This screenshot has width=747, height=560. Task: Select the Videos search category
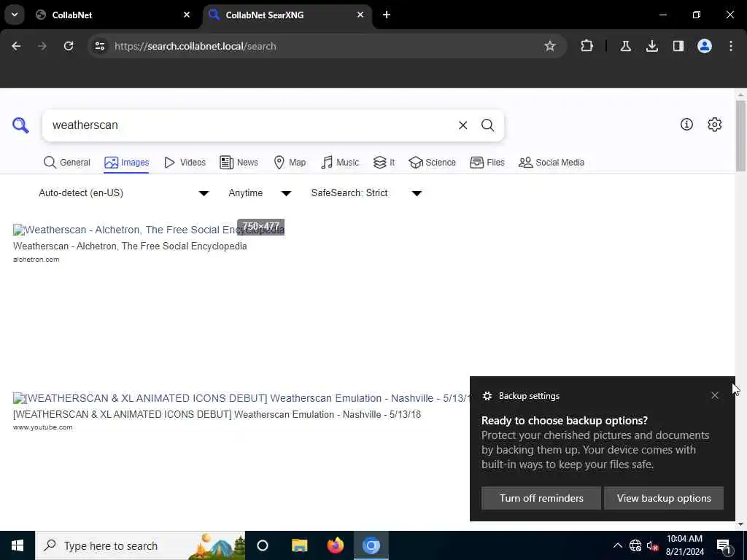[185, 163]
